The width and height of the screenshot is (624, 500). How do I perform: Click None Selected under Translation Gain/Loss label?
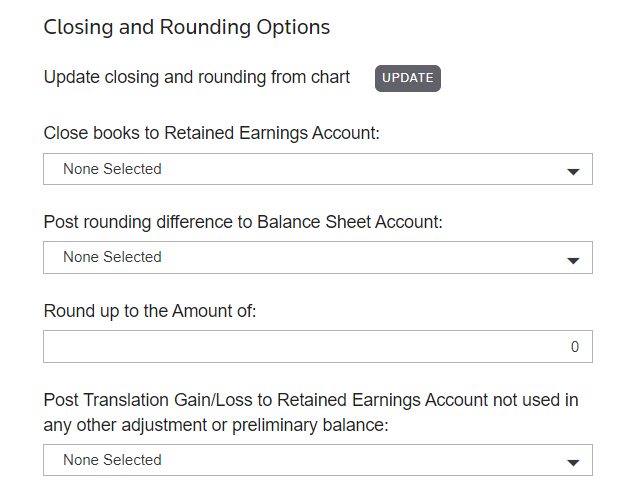tap(112, 460)
